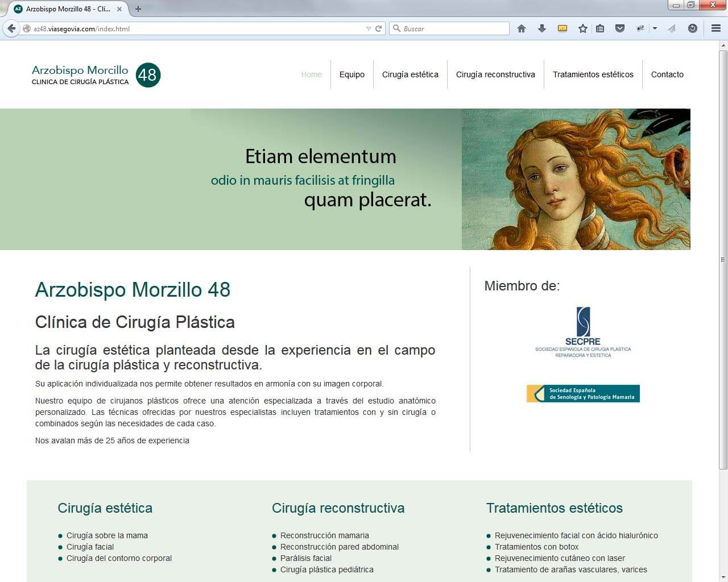Viewport: 728px width, 582px height.
Task: Click the Sociedad Española de Senología logo
Action: point(583,393)
